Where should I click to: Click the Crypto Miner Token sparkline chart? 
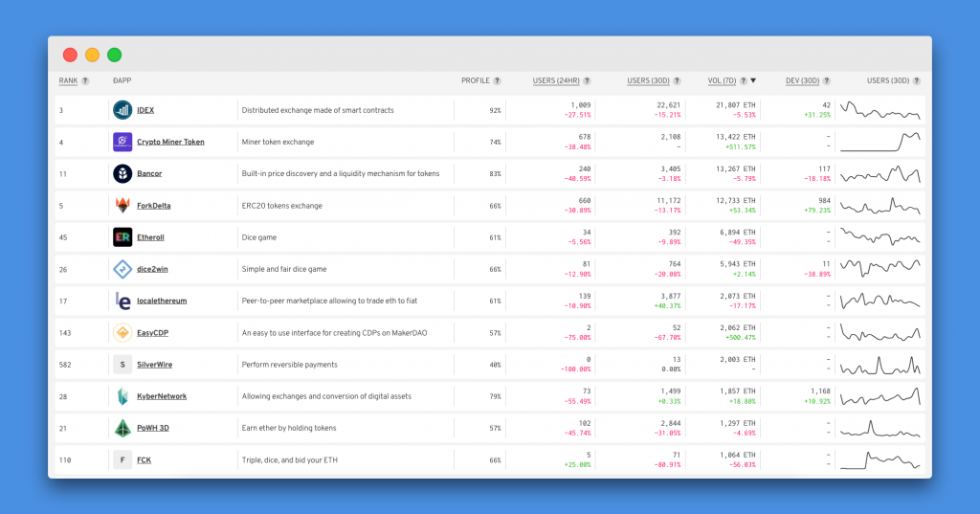[x=880, y=142]
